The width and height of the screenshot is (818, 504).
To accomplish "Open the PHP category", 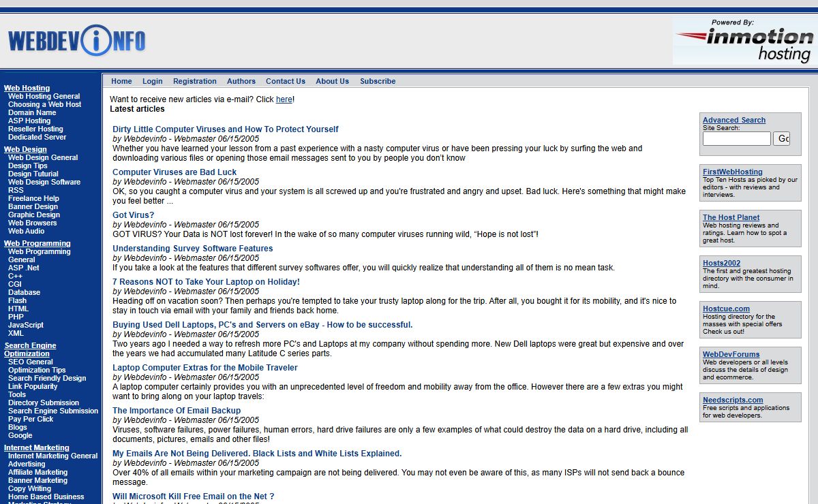I will click(x=16, y=317).
